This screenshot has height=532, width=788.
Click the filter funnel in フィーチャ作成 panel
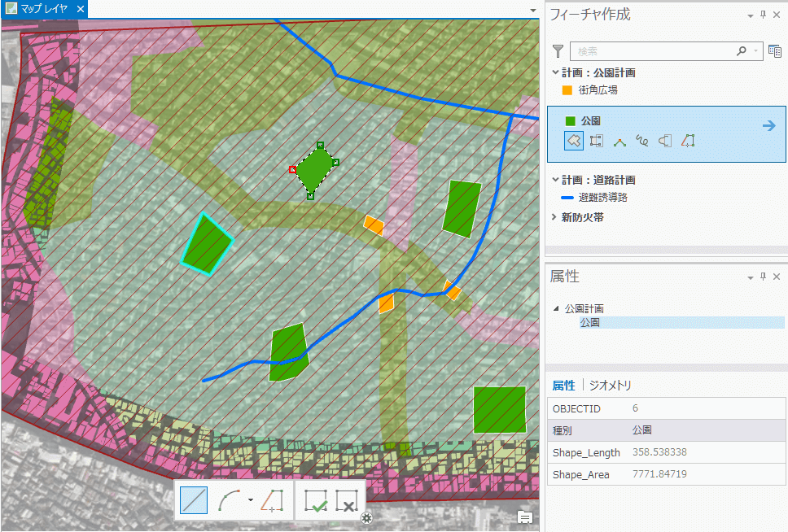(558, 50)
